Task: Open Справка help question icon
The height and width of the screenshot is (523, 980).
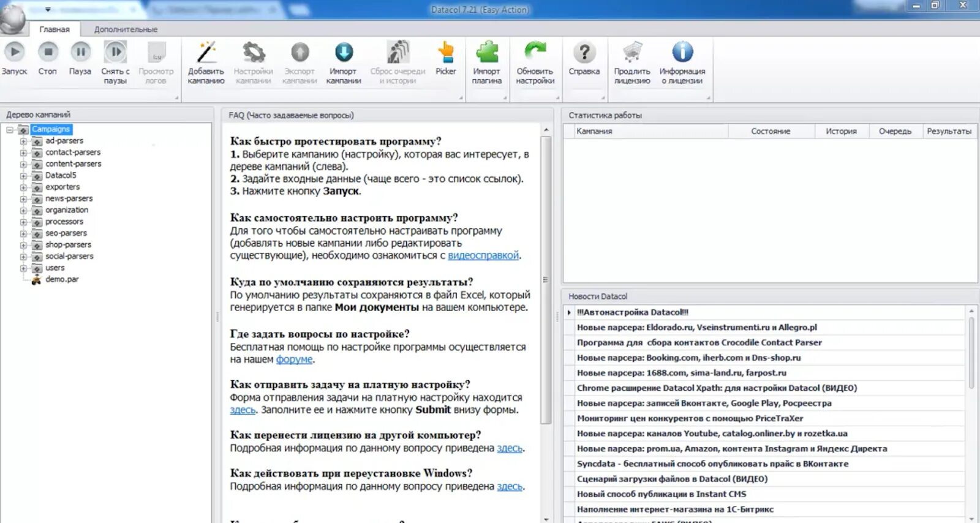Action: click(x=584, y=52)
